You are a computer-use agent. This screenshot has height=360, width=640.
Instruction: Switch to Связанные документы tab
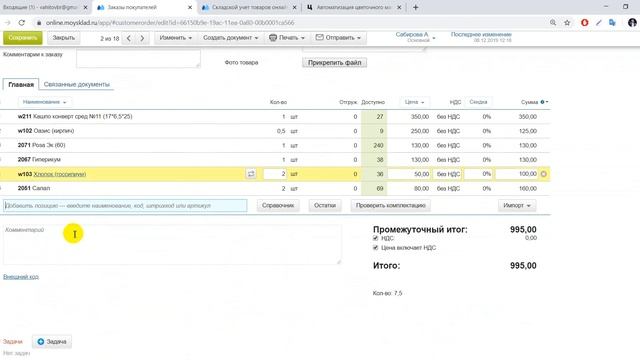pos(77,84)
